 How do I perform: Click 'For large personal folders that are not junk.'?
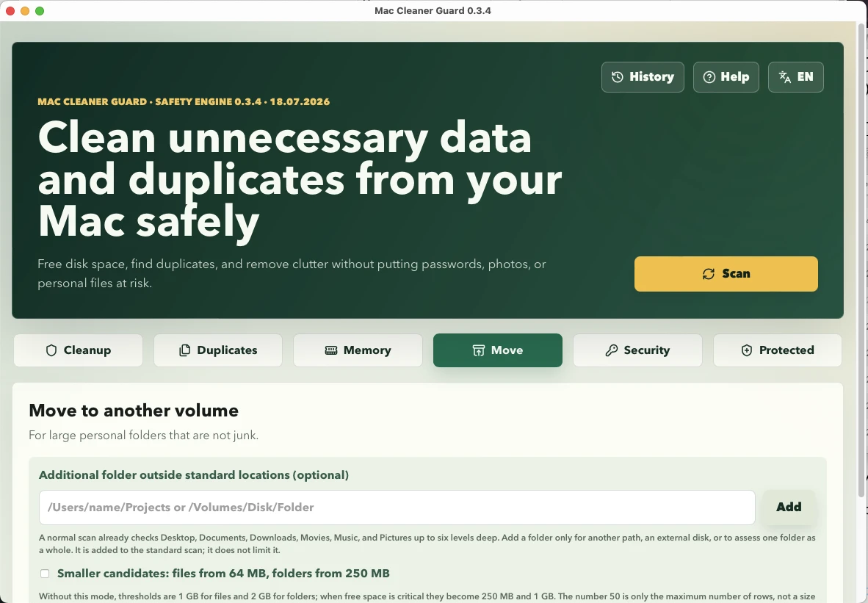[x=143, y=436]
